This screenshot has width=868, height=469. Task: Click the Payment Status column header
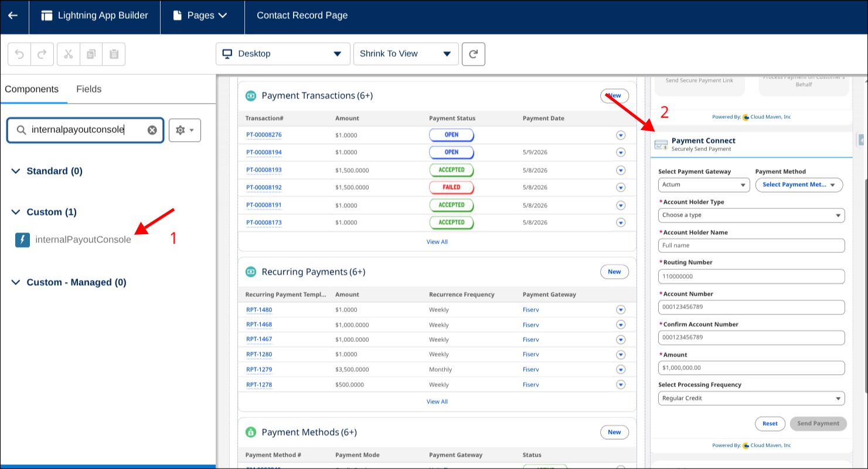(x=452, y=118)
